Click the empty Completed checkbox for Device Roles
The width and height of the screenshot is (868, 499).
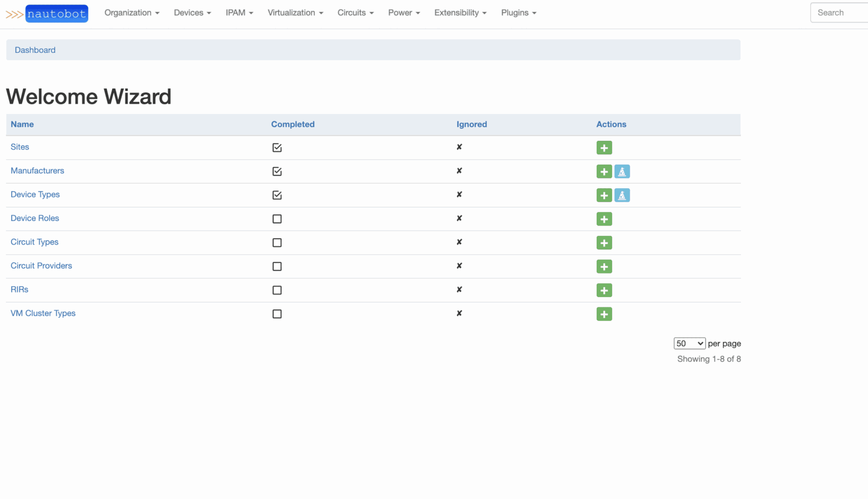click(277, 219)
